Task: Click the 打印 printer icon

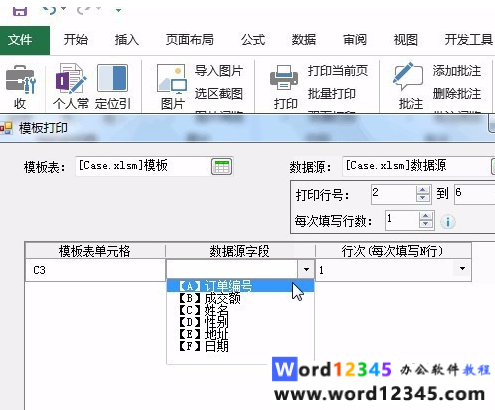Action: click(x=284, y=77)
